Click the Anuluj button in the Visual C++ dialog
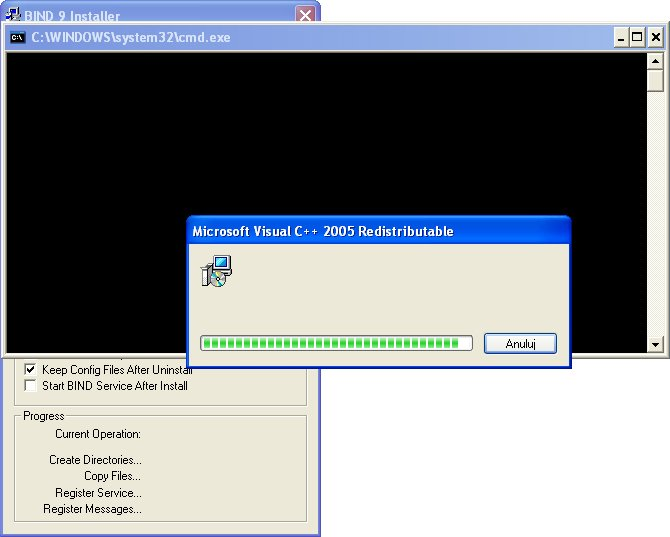 [x=520, y=343]
